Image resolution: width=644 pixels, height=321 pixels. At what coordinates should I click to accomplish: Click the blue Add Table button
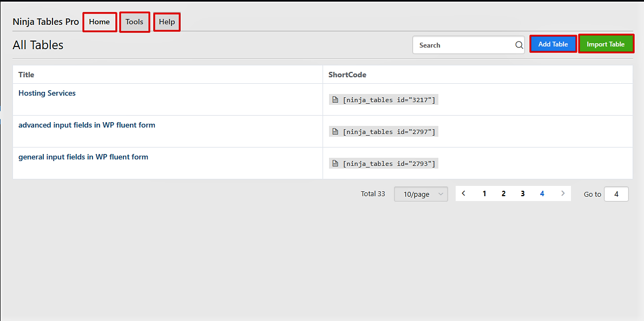[x=553, y=44]
